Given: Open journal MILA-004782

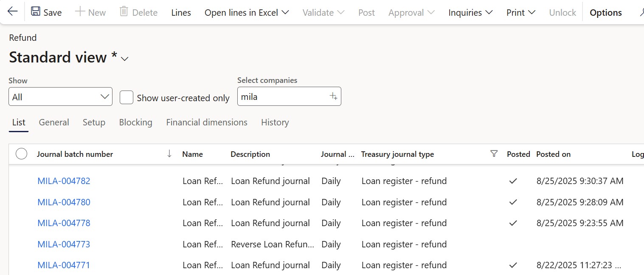Looking at the screenshot, I should tap(64, 181).
